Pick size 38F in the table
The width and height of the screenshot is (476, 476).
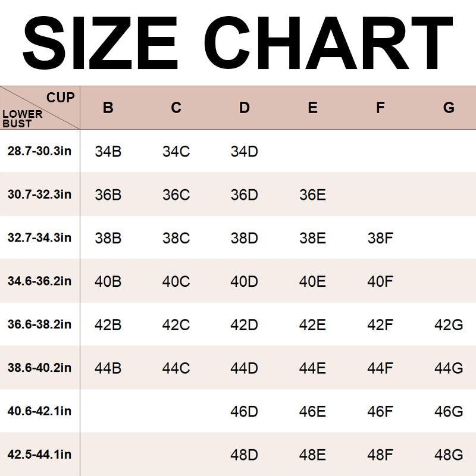(381, 238)
